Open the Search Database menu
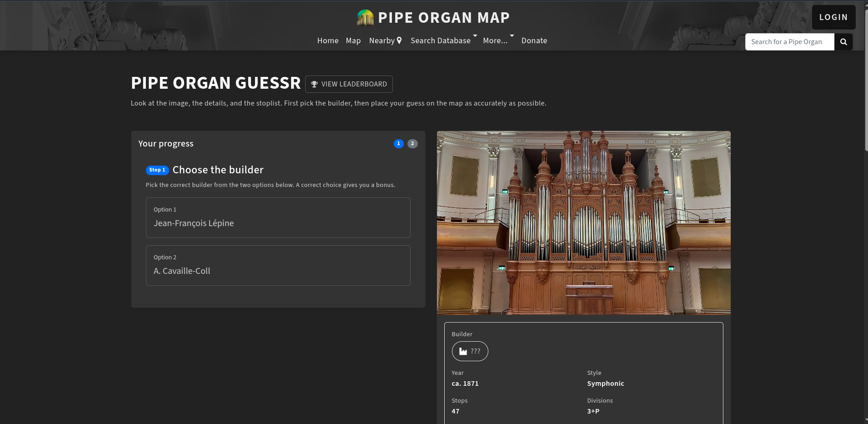This screenshot has width=868, height=424. point(441,40)
